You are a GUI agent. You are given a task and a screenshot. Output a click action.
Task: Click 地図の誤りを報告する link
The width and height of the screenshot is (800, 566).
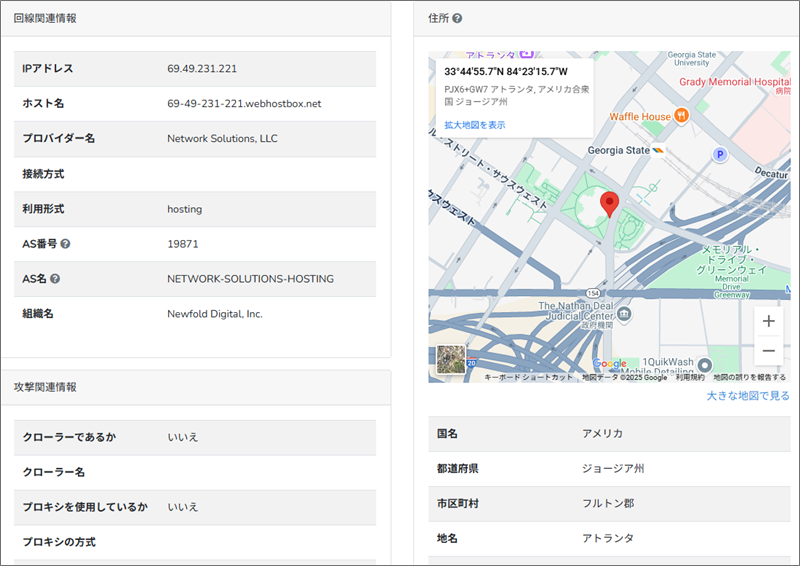(749, 377)
